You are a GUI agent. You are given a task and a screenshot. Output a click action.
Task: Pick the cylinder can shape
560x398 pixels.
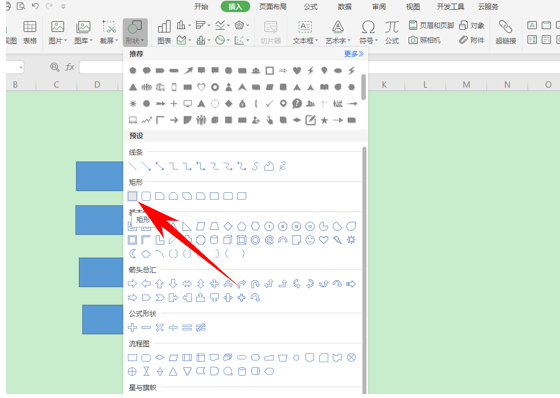214,240
